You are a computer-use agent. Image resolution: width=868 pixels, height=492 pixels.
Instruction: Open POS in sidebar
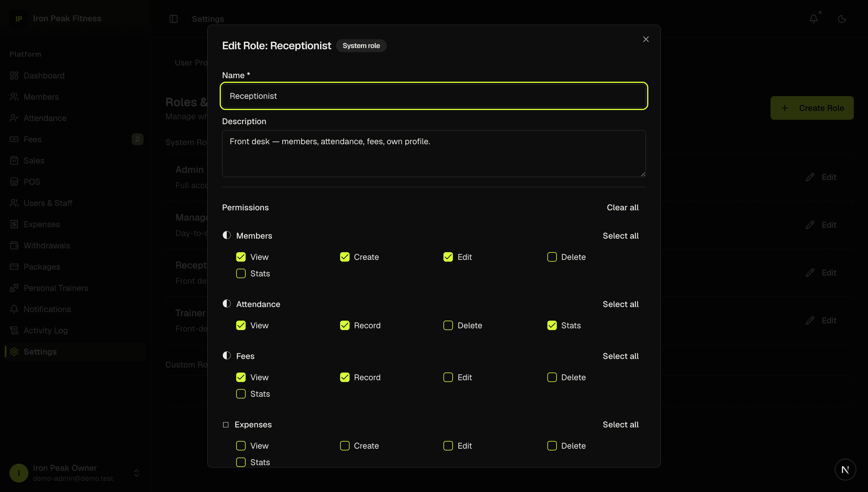(x=75, y=182)
